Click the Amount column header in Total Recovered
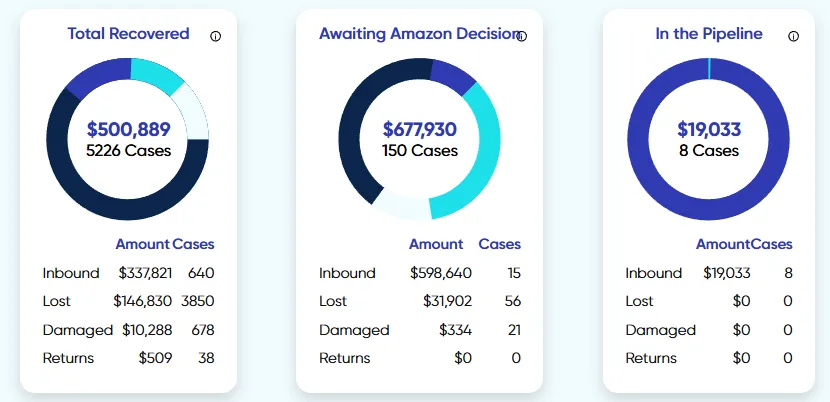Screen dimensions: 830x402 click(142, 244)
